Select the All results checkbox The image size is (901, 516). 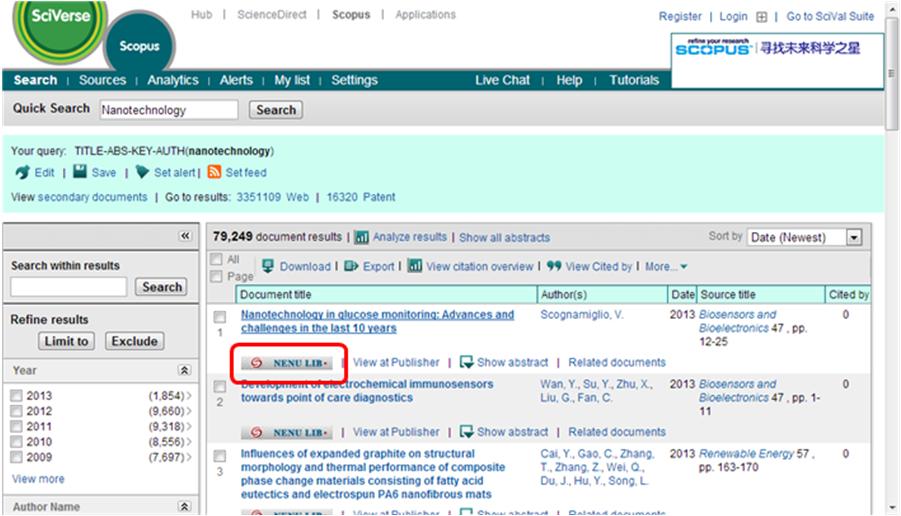(x=217, y=259)
